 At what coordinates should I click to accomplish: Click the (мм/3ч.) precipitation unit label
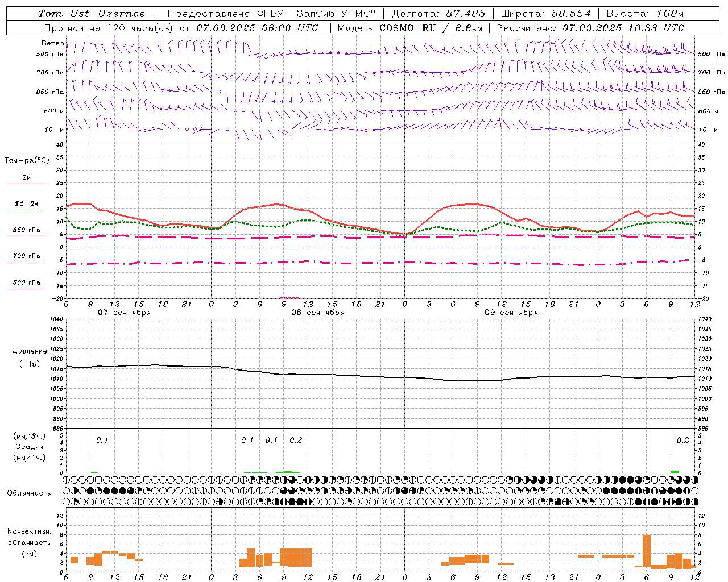click(30, 436)
